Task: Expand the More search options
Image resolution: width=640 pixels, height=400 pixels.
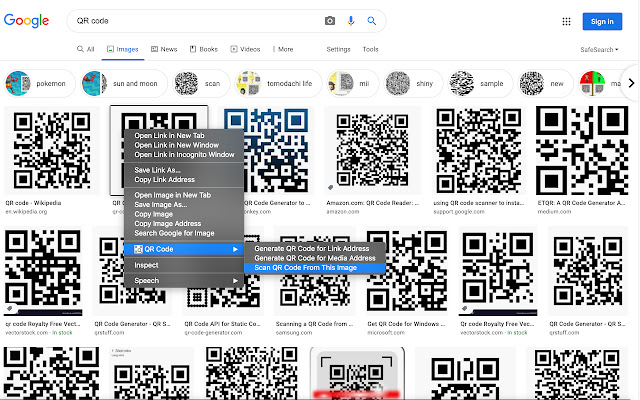Action: 283,49
